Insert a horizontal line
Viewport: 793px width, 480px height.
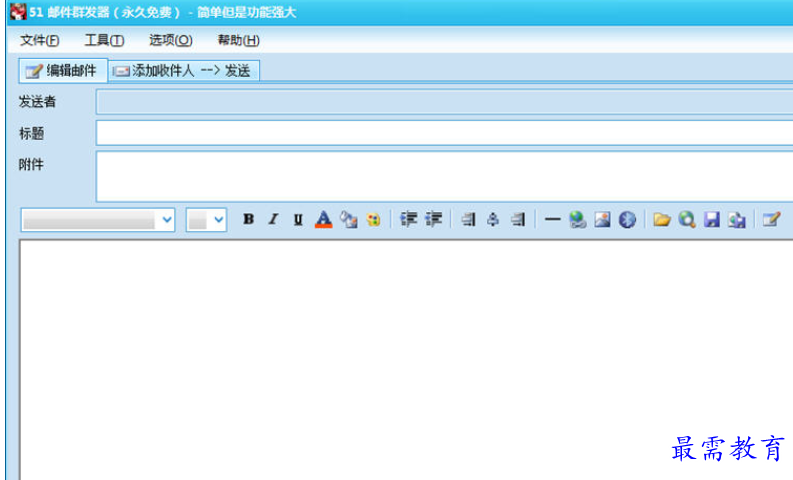pyautogui.click(x=552, y=220)
